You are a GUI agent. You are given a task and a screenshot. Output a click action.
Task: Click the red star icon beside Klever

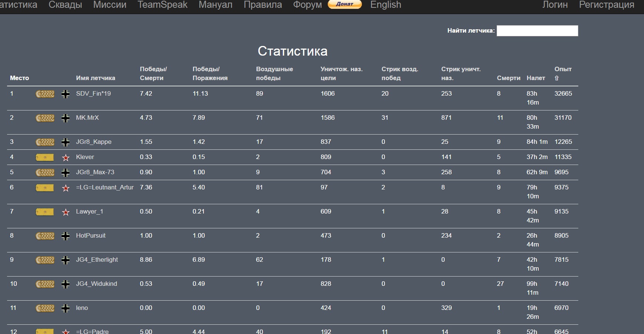[x=66, y=158]
